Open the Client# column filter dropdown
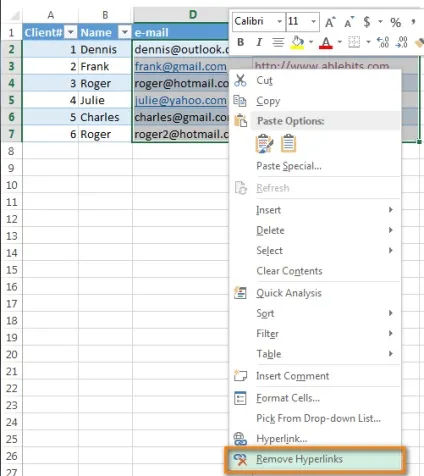Viewport: 424px width, 476px height. 71,32
